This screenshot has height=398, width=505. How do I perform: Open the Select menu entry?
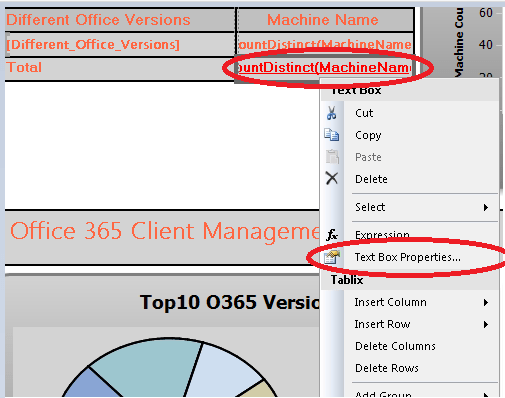[x=370, y=207]
